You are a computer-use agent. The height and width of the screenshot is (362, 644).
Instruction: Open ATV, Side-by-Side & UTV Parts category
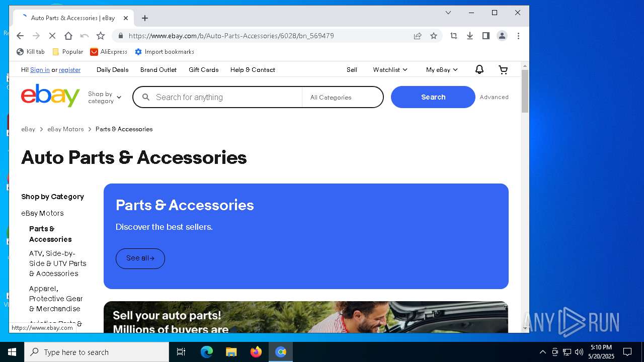pyautogui.click(x=57, y=263)
